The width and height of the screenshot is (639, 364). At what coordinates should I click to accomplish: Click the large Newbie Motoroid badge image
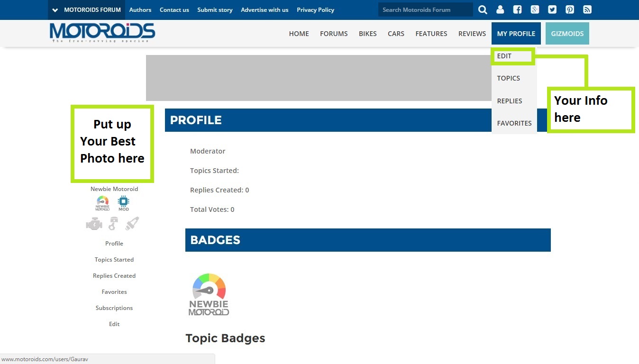(x=209, y=294)
